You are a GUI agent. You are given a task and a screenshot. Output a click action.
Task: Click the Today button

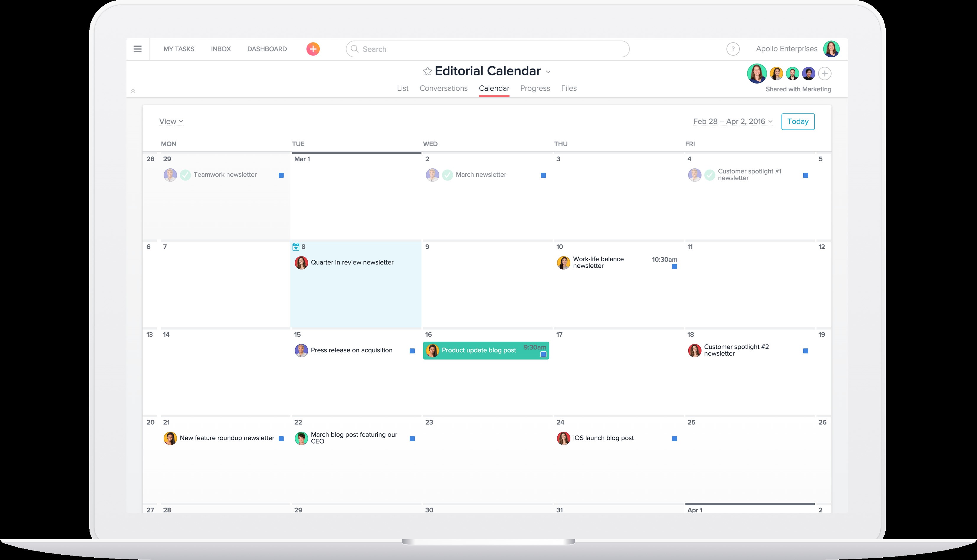click(x=798, y=121)
